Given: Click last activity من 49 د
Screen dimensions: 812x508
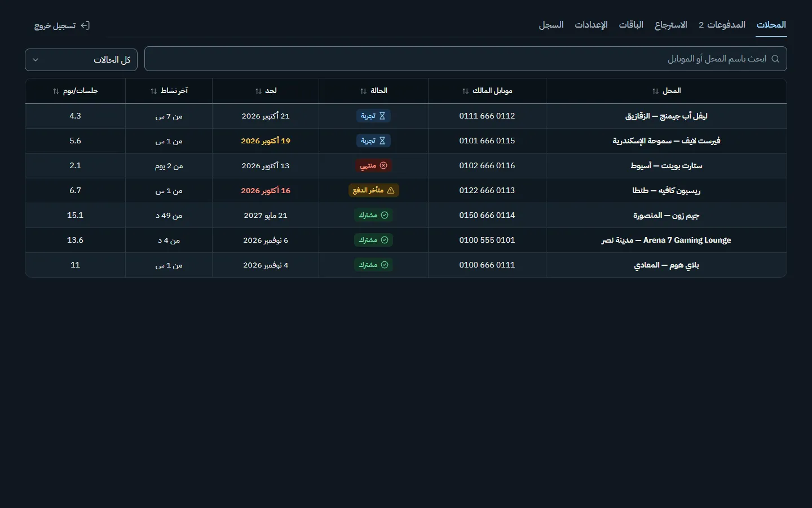Looking at the screenshot, I should click(x=169, y=216).
